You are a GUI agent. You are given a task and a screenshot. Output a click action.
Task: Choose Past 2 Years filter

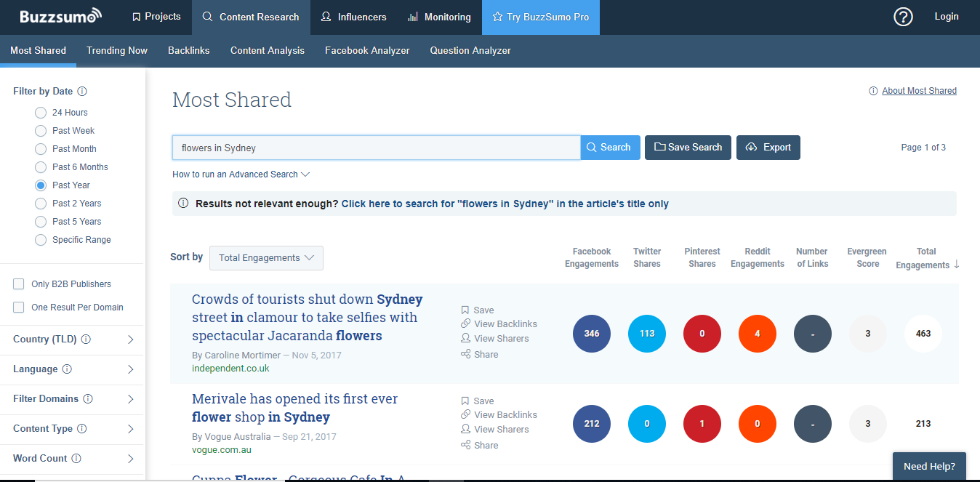tap(41, 204)
